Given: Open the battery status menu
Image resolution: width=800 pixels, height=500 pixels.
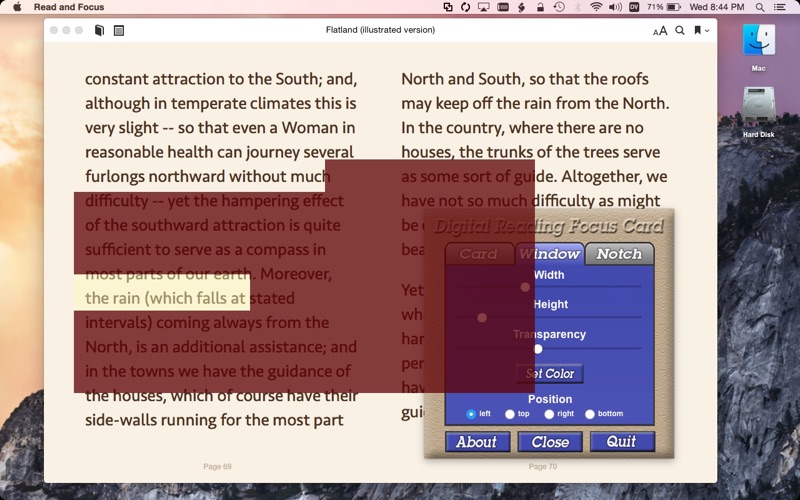Looking at the screenshot, I should tap(664, 7).
